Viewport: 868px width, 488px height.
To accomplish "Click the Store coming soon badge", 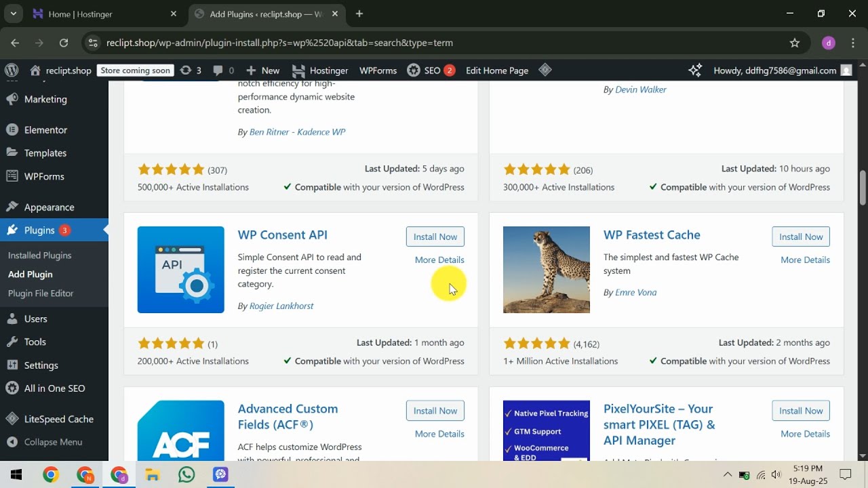I will (136, 70).
